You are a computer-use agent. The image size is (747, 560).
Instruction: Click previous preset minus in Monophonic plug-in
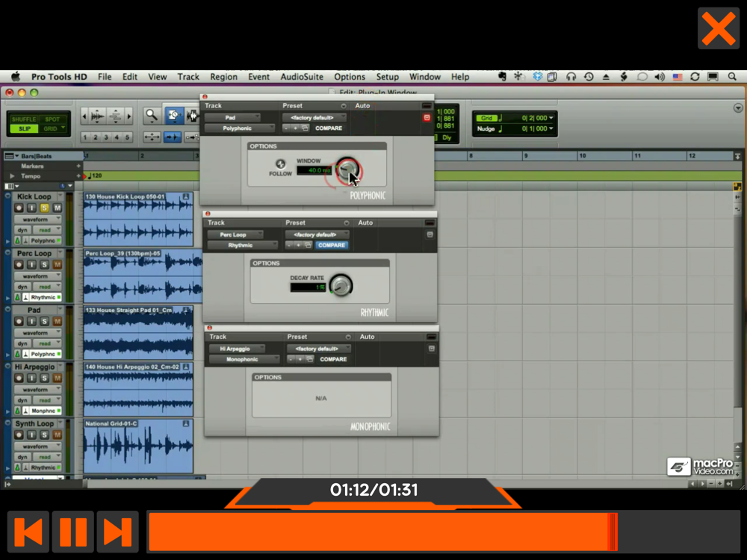pyautogui.click(x=291, y=359)
